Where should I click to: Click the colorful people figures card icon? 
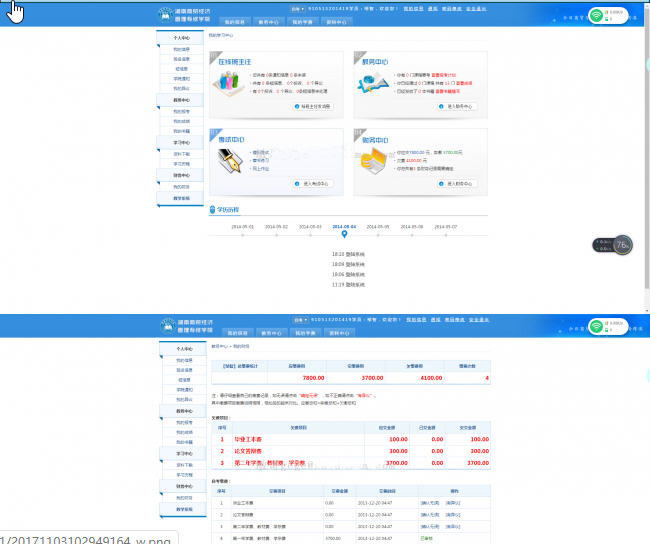[227, 83]
